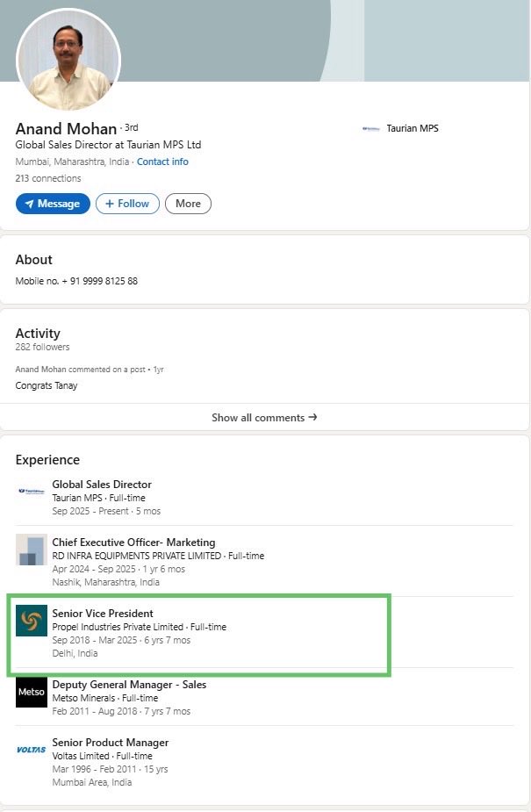The height and width of the screenshot is (812, 531).
Task: Click the Follow button
Action: [127, 204]
